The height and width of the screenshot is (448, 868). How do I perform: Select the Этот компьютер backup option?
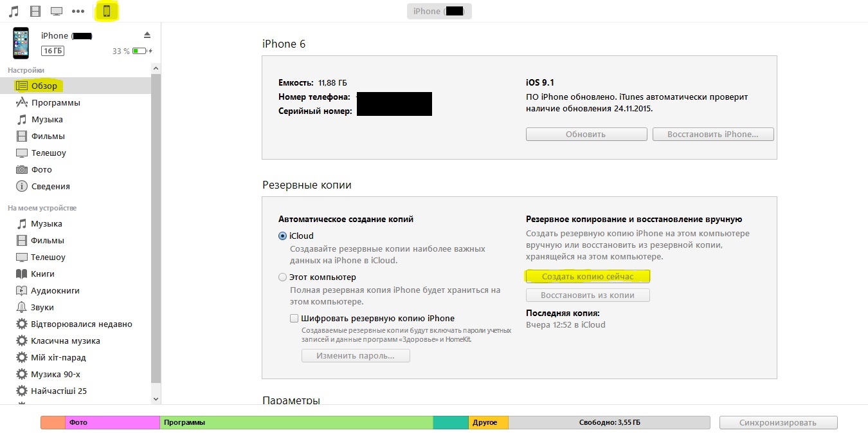click(x=282, y=277)
